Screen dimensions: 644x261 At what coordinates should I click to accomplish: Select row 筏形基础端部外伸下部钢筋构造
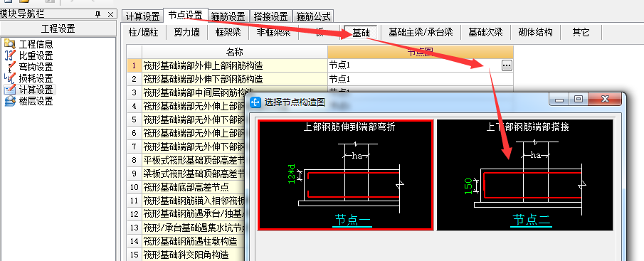coord(235,79)
